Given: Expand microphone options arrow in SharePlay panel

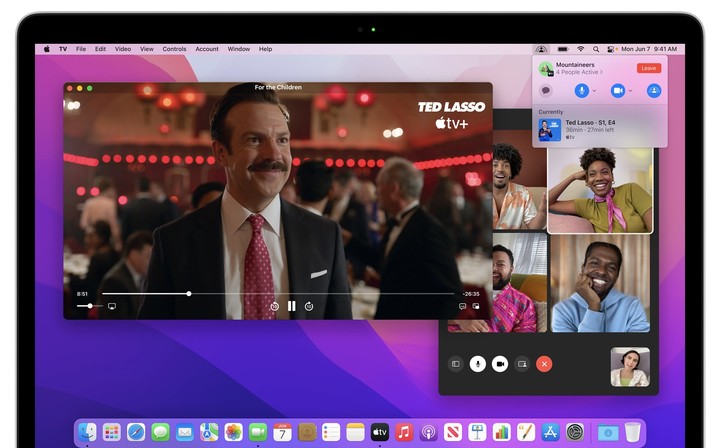Looking at the screenshot, I should pyautogui.click(x=594, y=91).
